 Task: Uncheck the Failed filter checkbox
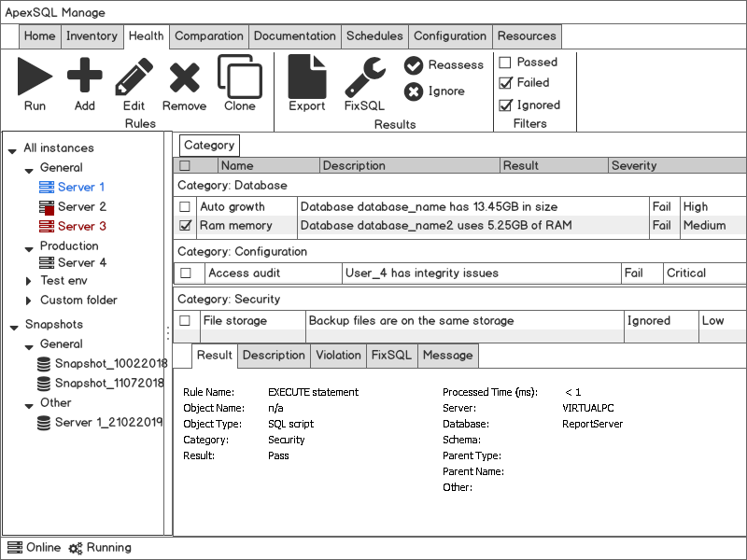505,83
